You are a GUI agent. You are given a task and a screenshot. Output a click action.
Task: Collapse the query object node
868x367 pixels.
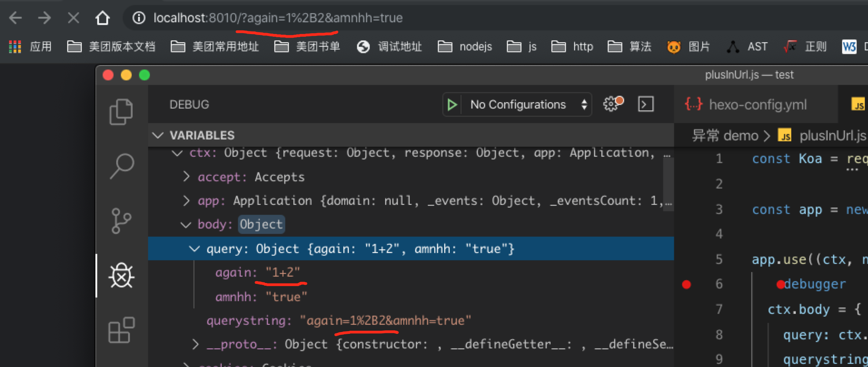[x=194, y=249]
